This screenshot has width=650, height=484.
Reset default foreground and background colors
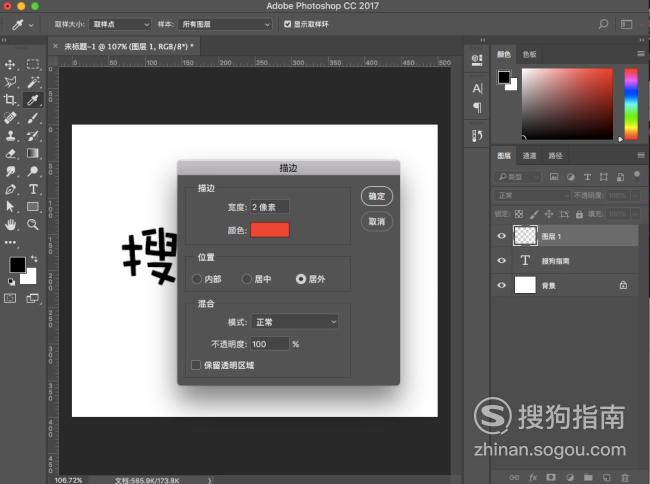point(11,282)
